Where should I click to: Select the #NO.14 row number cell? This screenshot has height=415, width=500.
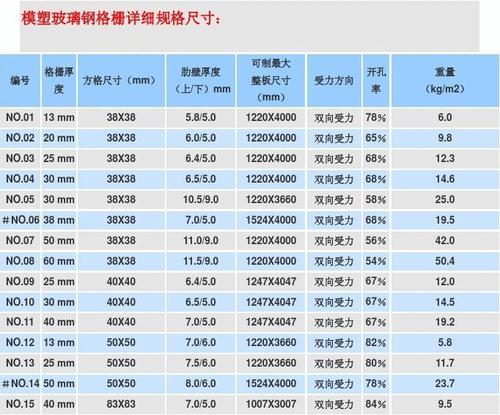pyautogui.click(x=20, y=383)
